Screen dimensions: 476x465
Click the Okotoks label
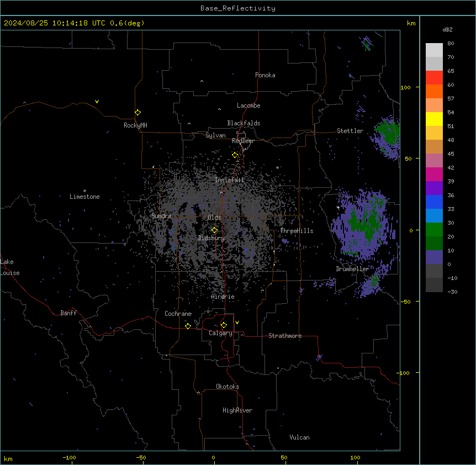[228, 387]
